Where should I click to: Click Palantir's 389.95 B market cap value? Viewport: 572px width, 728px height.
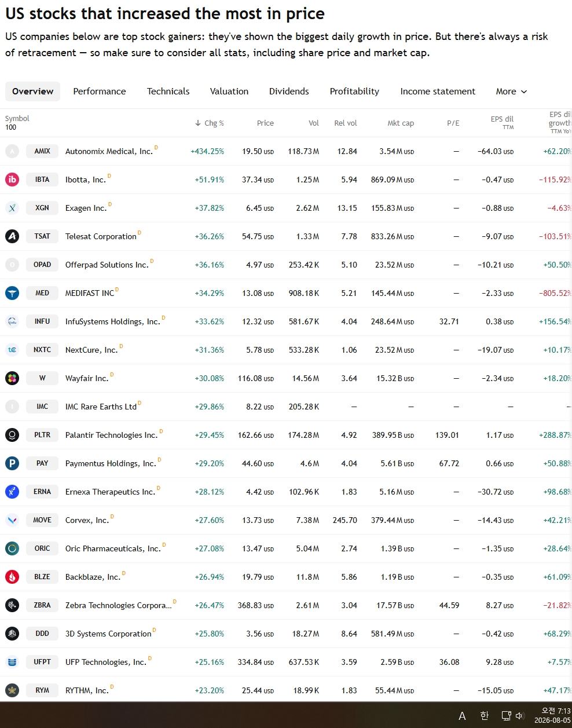coord(393,435)
